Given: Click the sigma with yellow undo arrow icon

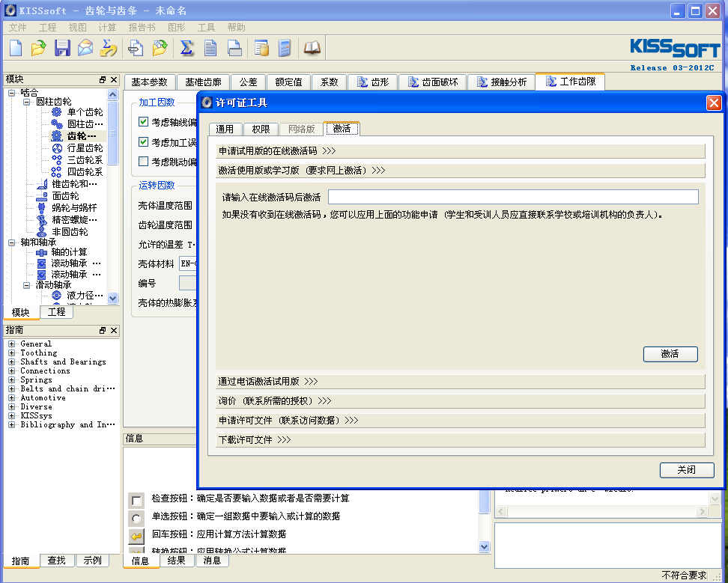Looking at the screenshot, I should click(109, 48).
